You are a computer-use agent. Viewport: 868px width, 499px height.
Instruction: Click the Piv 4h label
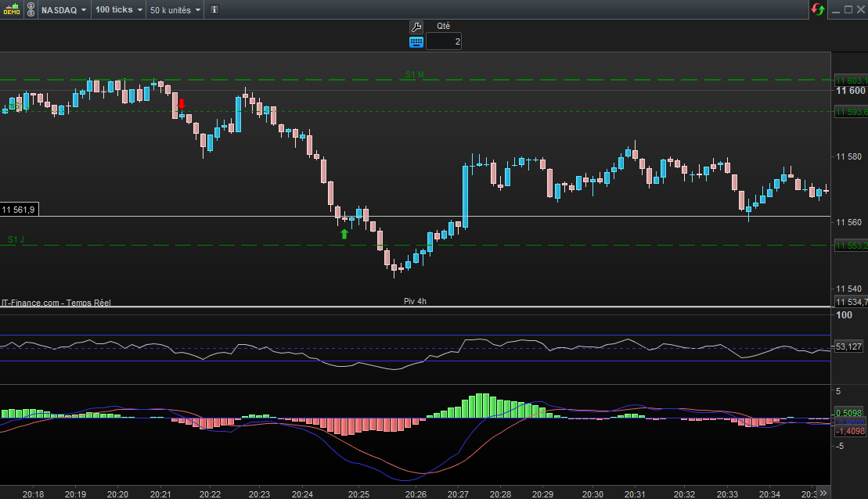pos(415,301)
